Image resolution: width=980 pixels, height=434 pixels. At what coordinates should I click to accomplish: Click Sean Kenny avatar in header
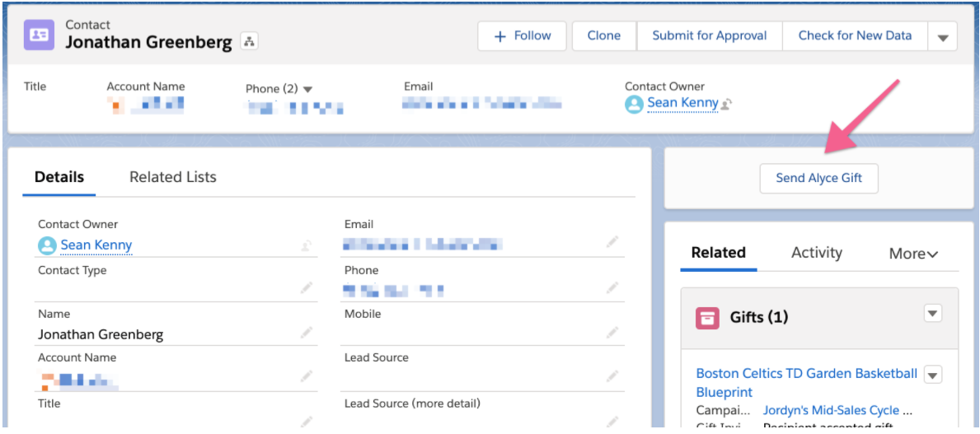pos(634,104)
